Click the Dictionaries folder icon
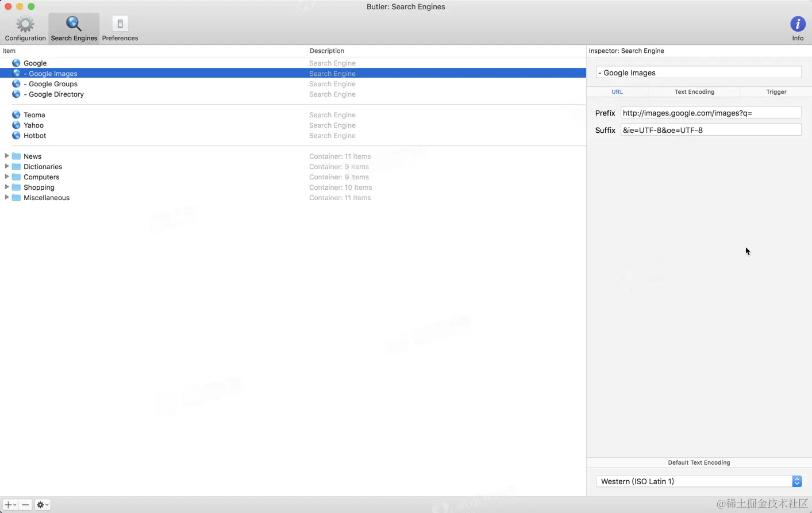Screen dimensions: 812x513 tap(17, 167)
